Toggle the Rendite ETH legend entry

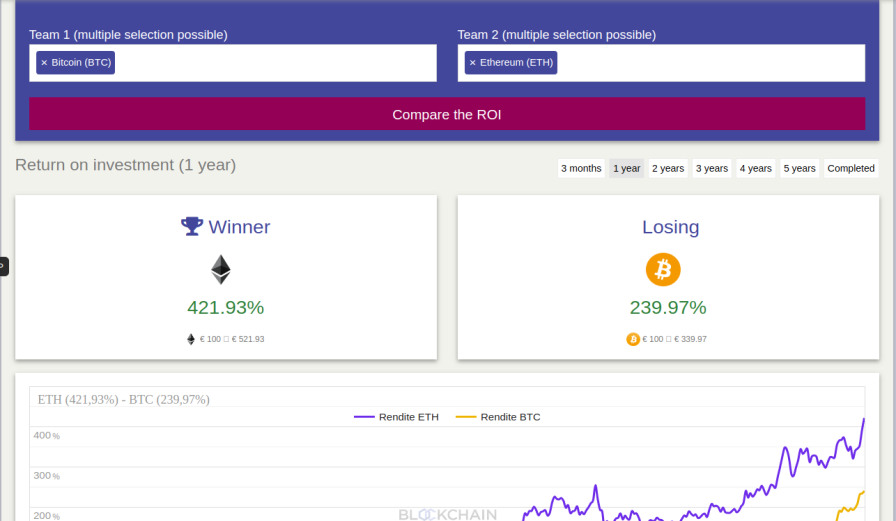point(396,417)
